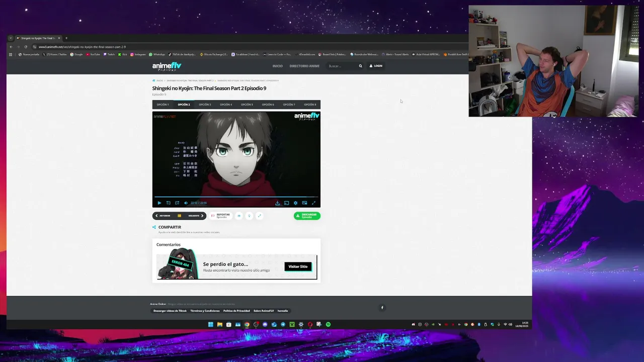Click the AnimeFLV logo in header
Image resolution: width=644 pixels, height=362 pixels.
click(167, 66)
